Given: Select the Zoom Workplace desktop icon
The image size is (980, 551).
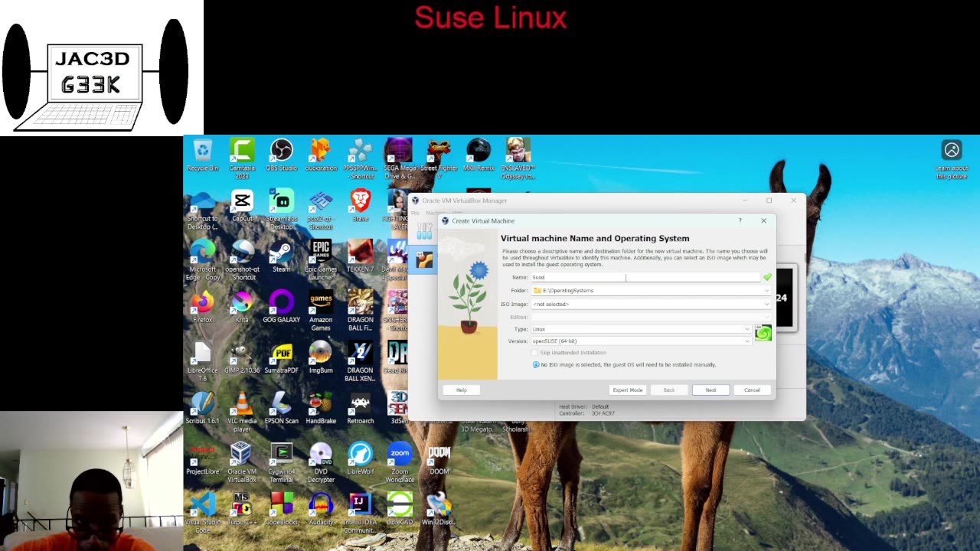Looking at the screenshot, I should tap(400, 462).
